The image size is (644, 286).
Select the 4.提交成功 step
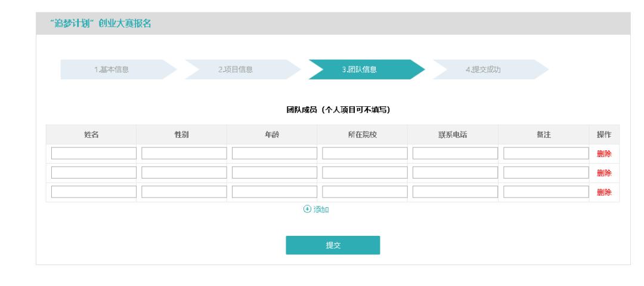coord(484,70)
